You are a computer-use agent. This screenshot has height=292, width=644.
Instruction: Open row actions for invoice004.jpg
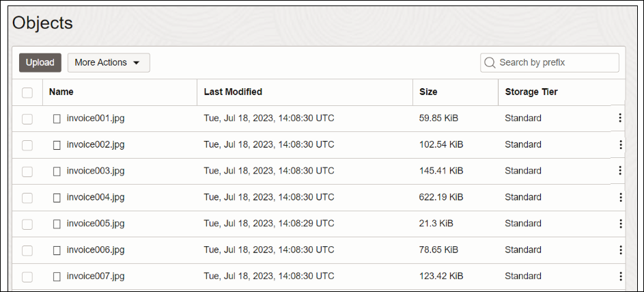pos(620,198)
